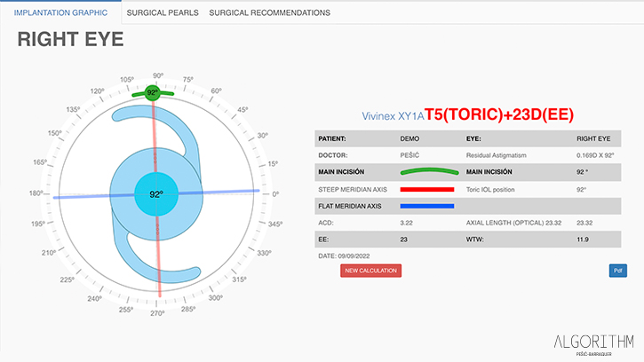The width and height of the screenshot is (644, 362).
Task: Switch to the Surgical Pearls tab
Action: point(163,12)
